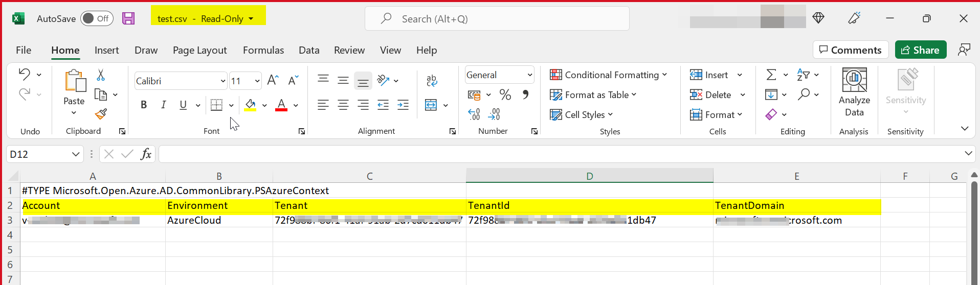Switch to the Page Layout tab

pyautogui.click(x=199, y=50)
